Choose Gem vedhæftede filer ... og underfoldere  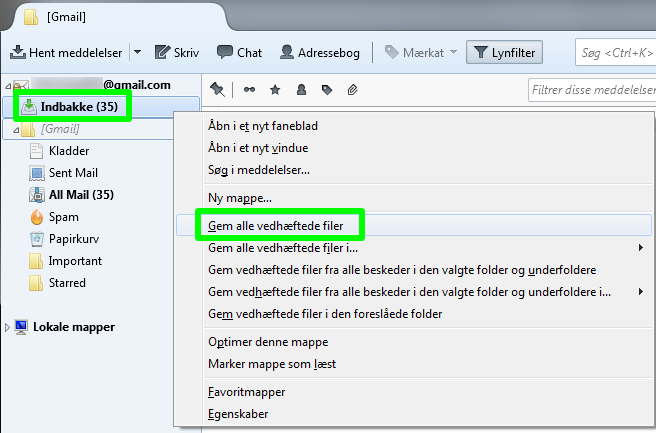pos(414,270)
